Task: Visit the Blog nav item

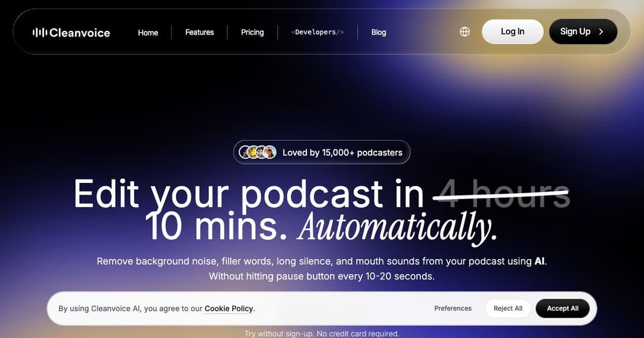Action: tap(379, 32)
